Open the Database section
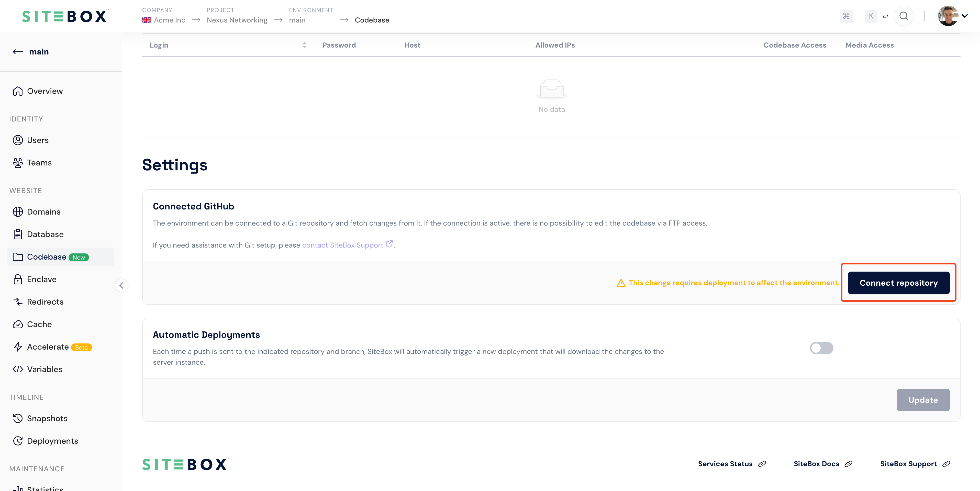The width and height of the screenshot is (980, 491). click(x=61, y=234)
